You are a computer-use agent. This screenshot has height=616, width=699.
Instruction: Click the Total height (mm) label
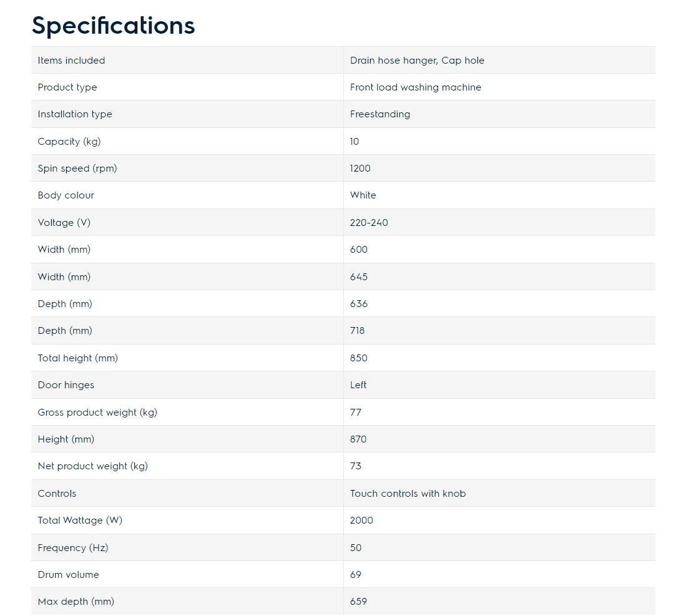(x=77, y=358)
